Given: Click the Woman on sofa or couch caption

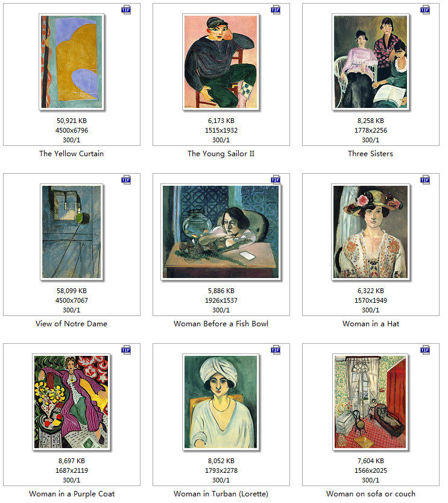Looking at the screenshot, I should pyautogui.click(x=371, y=494).
